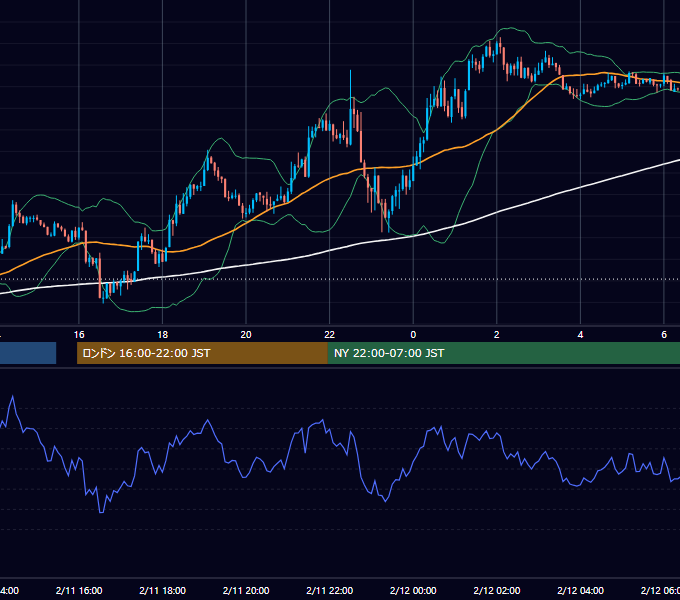Select the "18" hour label on chart axis
Screen dimensions: 680x600
[x=163, y=335]
